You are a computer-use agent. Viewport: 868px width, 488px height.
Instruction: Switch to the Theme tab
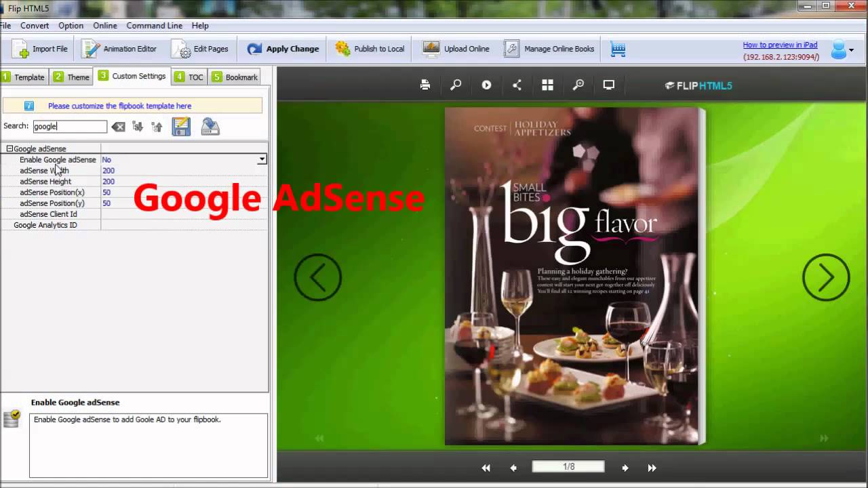(x=71, y=77)
